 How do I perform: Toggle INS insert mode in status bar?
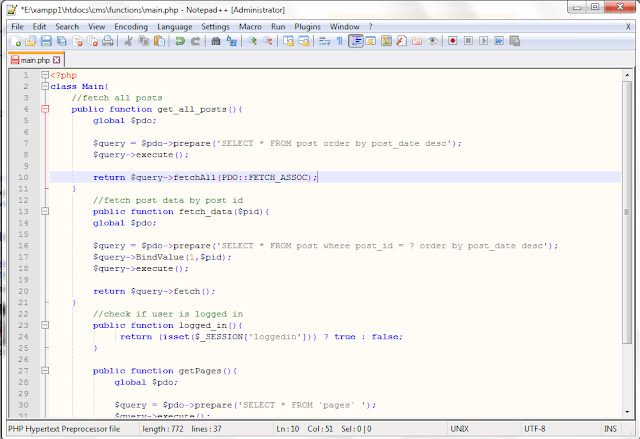click(611, 429)
